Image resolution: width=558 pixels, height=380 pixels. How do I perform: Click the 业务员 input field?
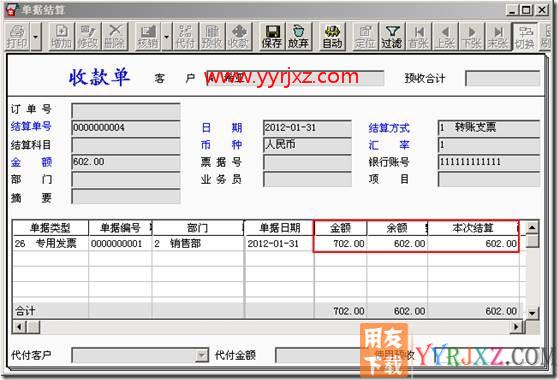point(307,179)
